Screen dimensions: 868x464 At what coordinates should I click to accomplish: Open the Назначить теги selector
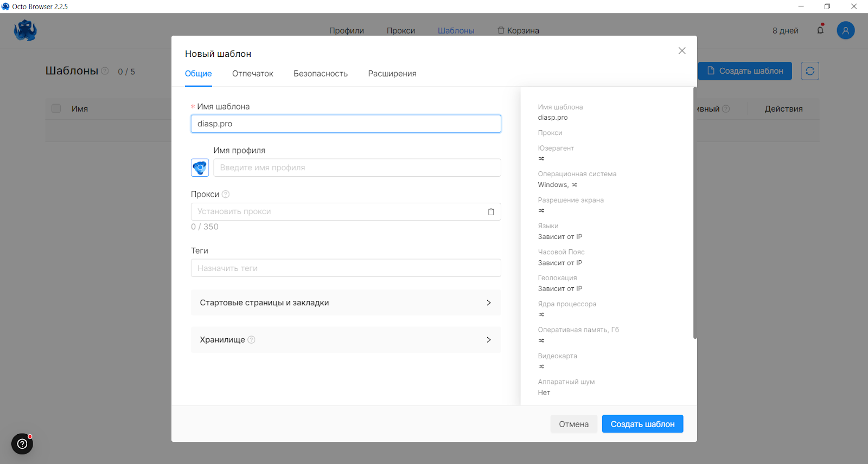click(x=346, y=268)
